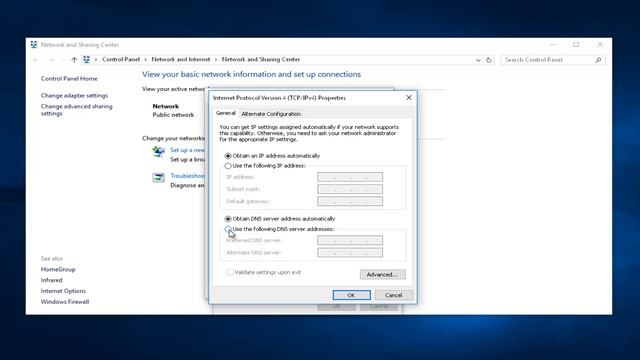The height and width of the screenshot is (360, 640).
Task: Click the Preferred DNS server field
Action: pos(350,240)
